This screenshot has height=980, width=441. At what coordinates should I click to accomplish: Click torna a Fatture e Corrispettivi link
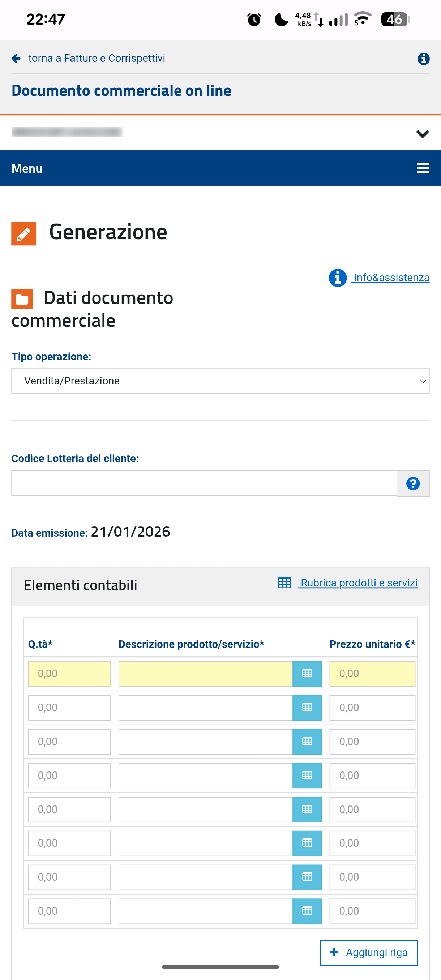pyautogui.click(x=97, y=59)
